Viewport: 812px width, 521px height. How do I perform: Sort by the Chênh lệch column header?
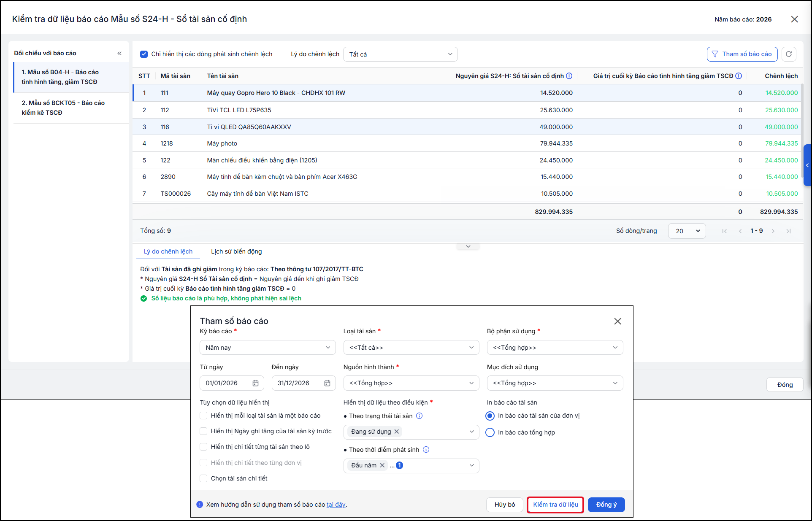781,76
